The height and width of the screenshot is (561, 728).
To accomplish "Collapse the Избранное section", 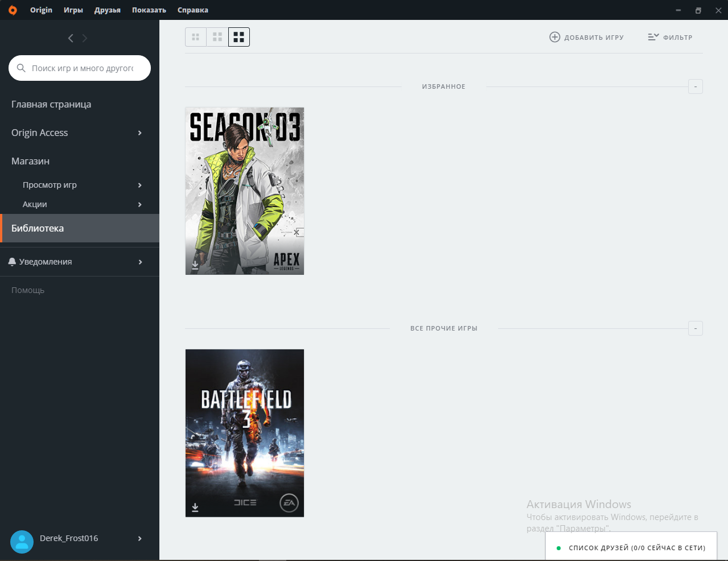I will coord(696,86).
